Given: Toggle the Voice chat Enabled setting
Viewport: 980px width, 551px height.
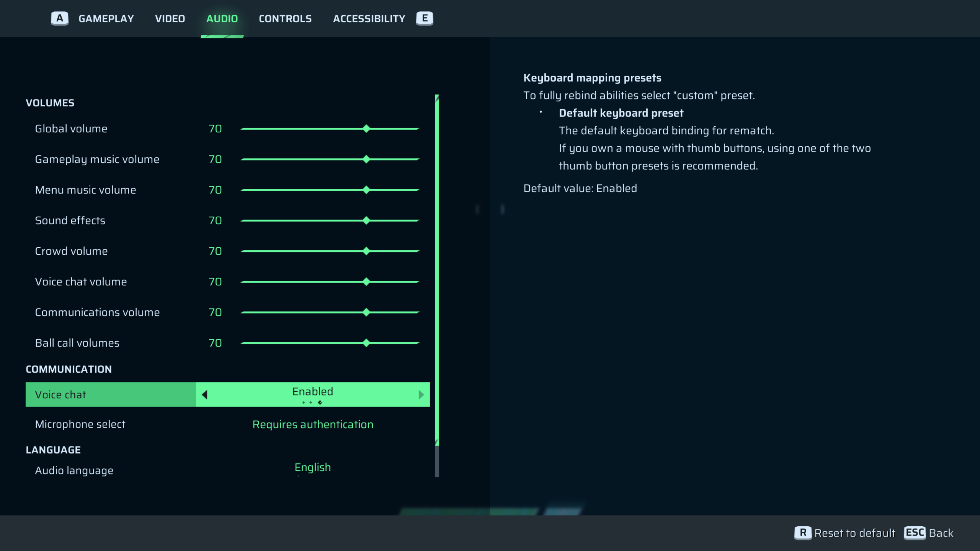Looking at the screenshot, I should 313,392.
